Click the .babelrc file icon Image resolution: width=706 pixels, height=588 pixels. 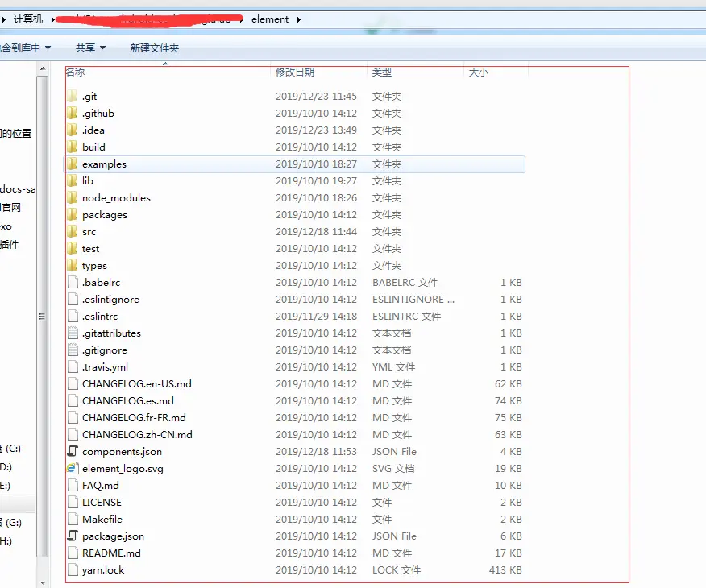(x=73, y=282)
